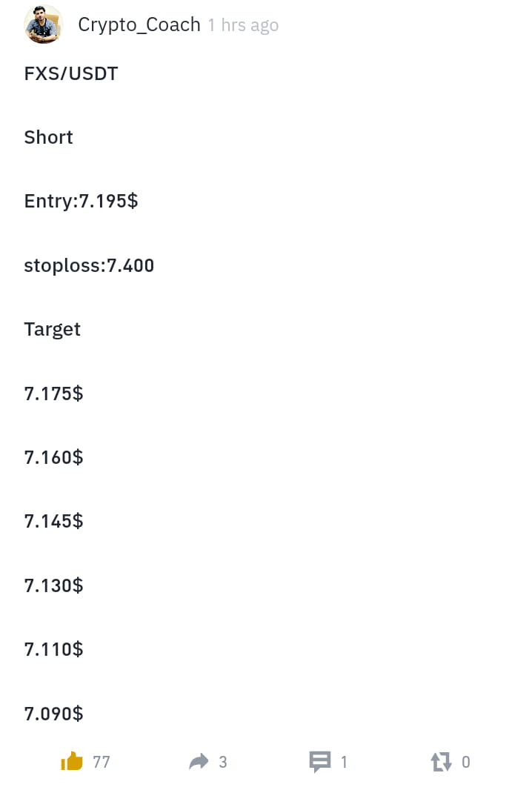This screenshot has width=532, height=790.
Task: Click the last target price 7.090$
Action: click(x=53, y=713)
